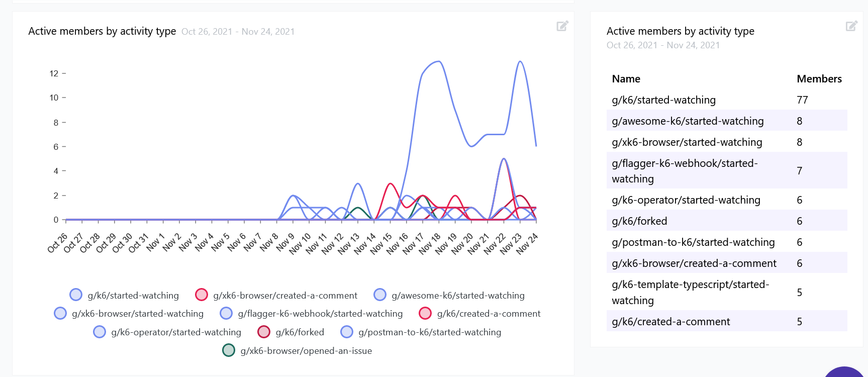
Task: Toggle g/xk6-browser/opened-an-issue legend marker
Action: pyautogui.click(x=229, y=350)
